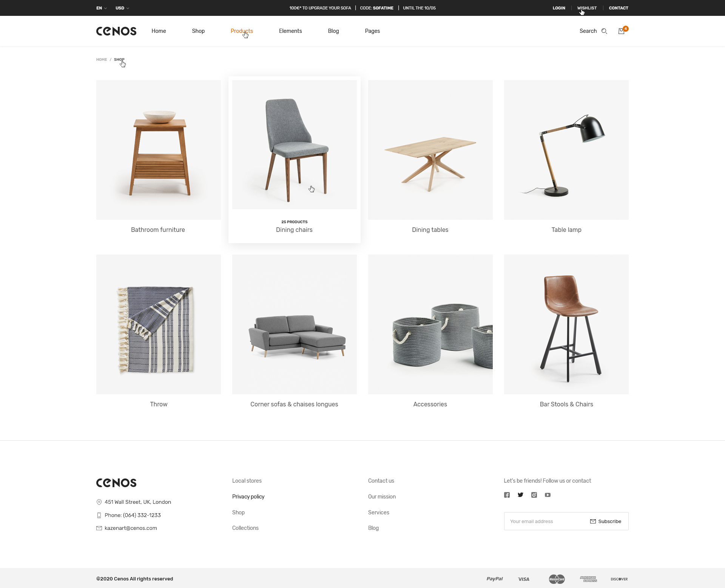This screenshot has height=588, width=725.
Task: Click the Twitter social icon in footer
Action: point(520,494)
